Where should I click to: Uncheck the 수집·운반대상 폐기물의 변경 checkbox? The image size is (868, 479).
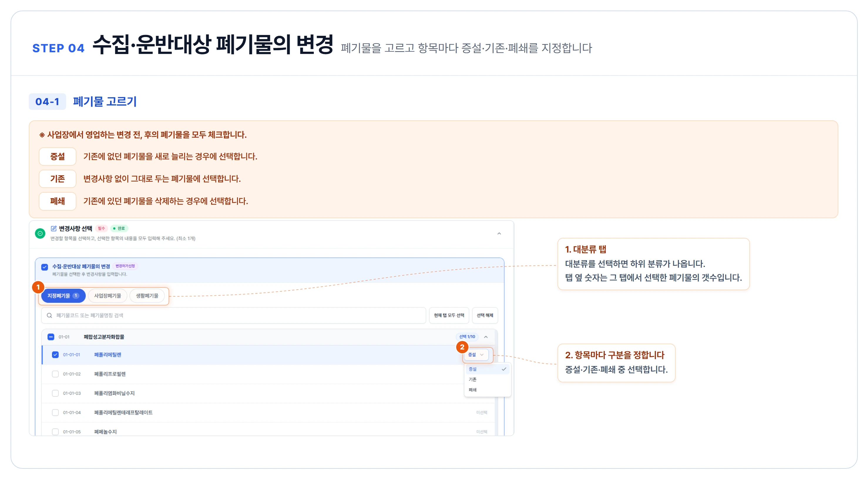(44, 267)
